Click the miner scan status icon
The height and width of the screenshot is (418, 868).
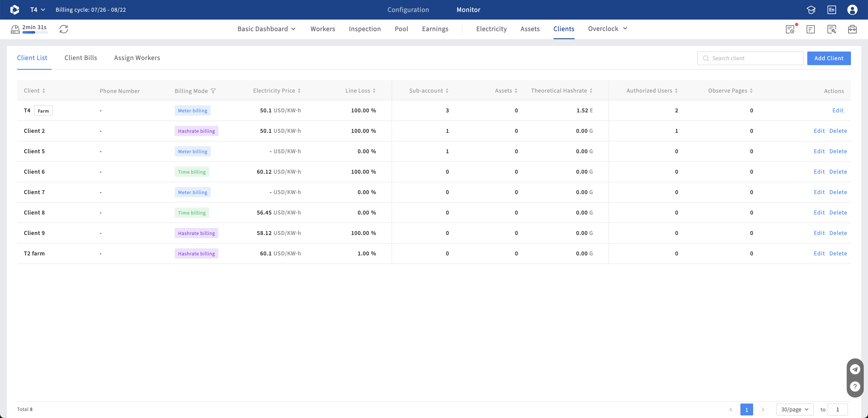point(15,29)
